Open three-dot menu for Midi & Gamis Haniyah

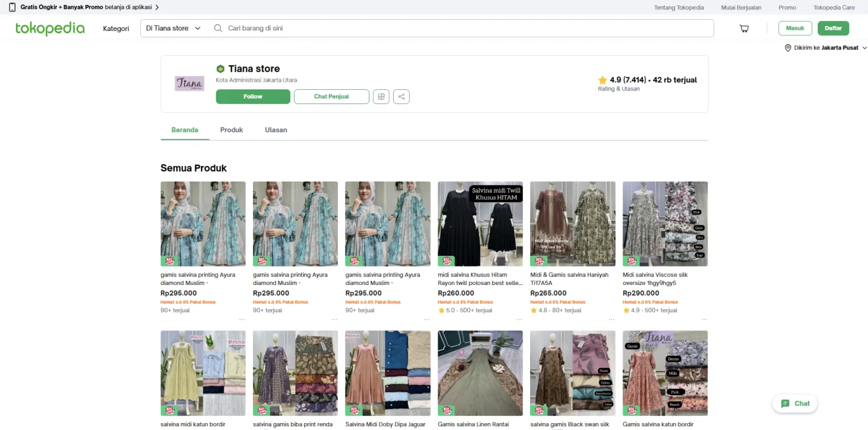(x=611, y=320)
